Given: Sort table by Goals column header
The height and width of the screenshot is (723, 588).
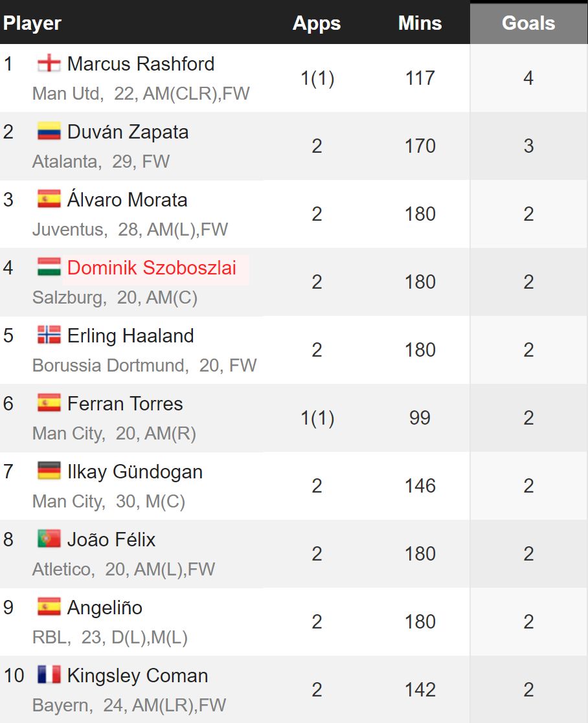Looking at the screenshot, I should [528, 23].
